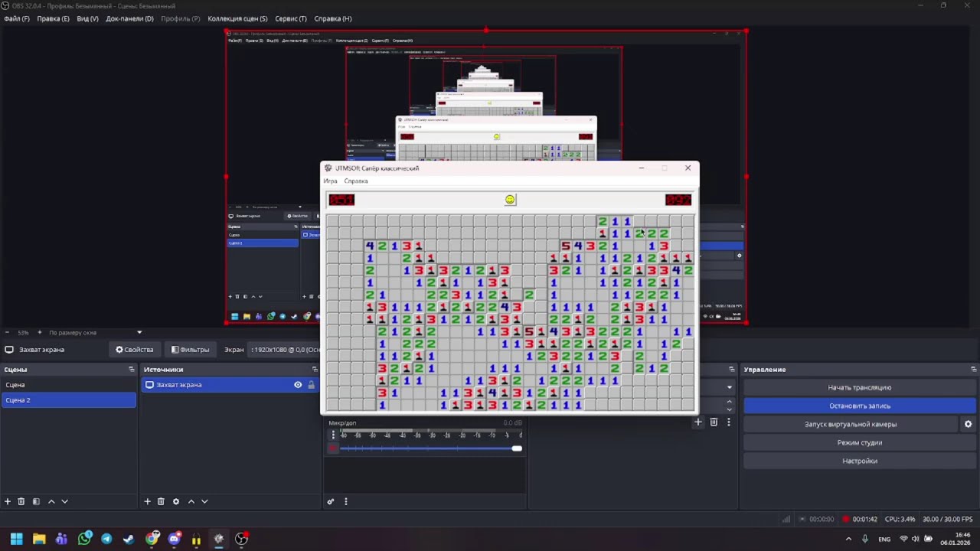This screenshot has width=980, height=551.
Task: Pop out the Сцены dock panel
Action: point(131,370)
